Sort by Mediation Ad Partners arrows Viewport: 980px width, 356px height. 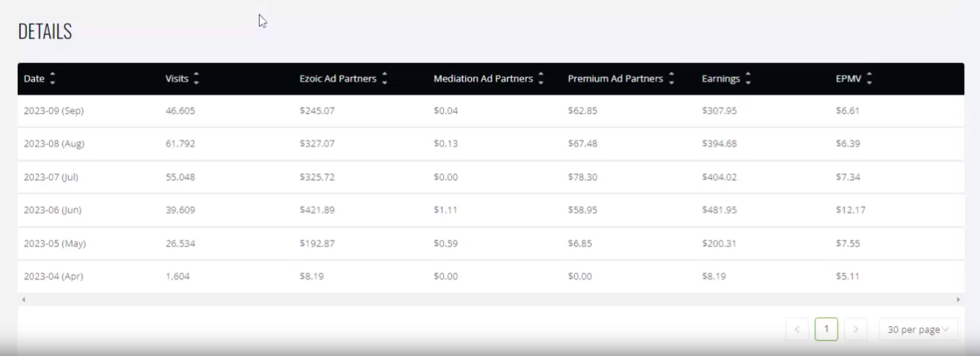(541, 79)
